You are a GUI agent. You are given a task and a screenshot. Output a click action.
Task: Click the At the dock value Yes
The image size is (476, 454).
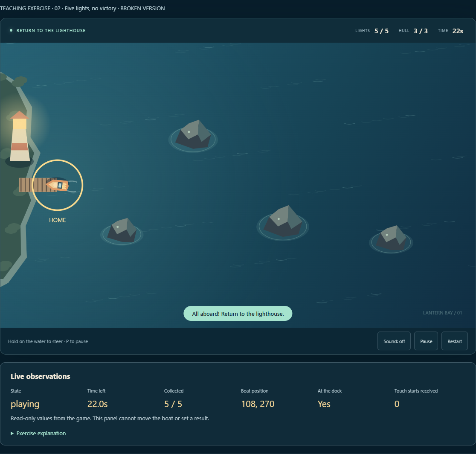click(324, 404)
